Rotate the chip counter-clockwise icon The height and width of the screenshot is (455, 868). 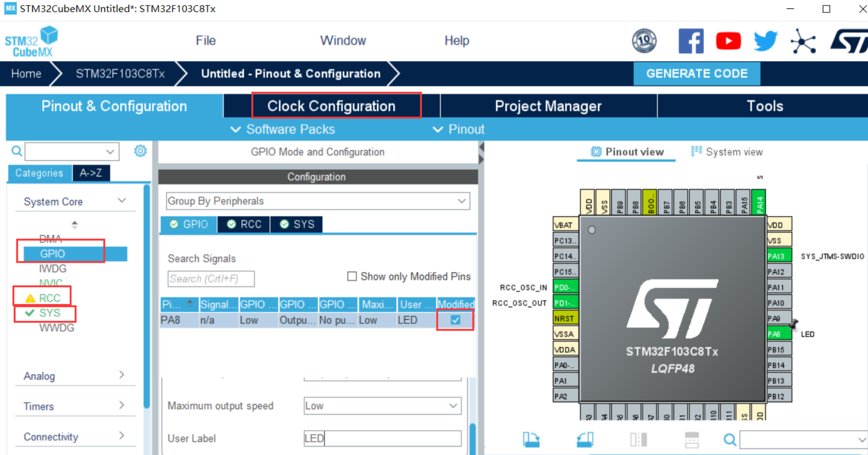tap(585, 440)
